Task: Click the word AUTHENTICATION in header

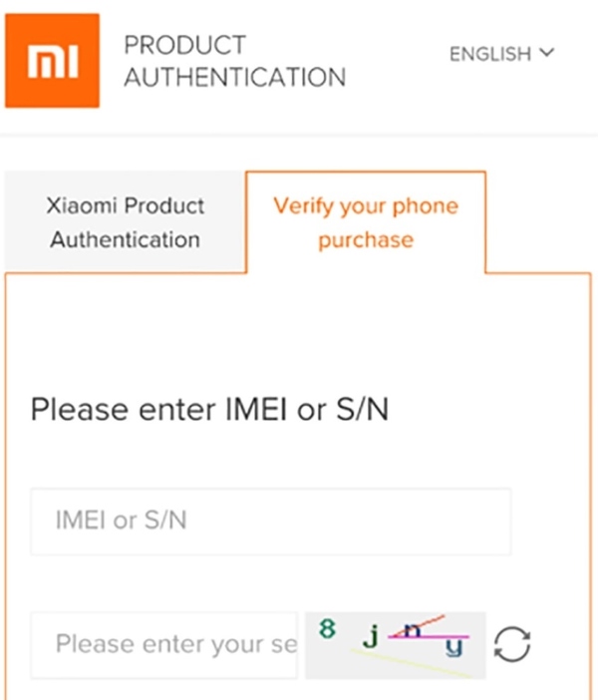Action: coord(234,77)
